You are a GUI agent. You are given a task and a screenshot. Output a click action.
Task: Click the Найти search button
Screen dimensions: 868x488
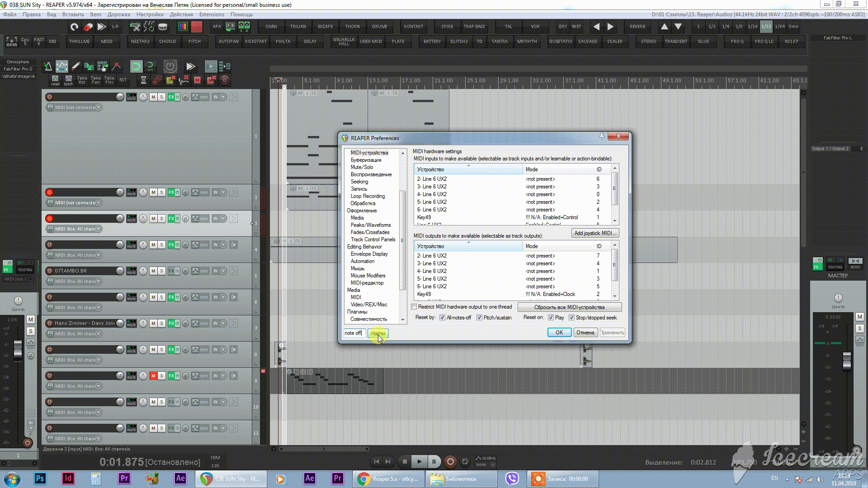tap(377, 333)
